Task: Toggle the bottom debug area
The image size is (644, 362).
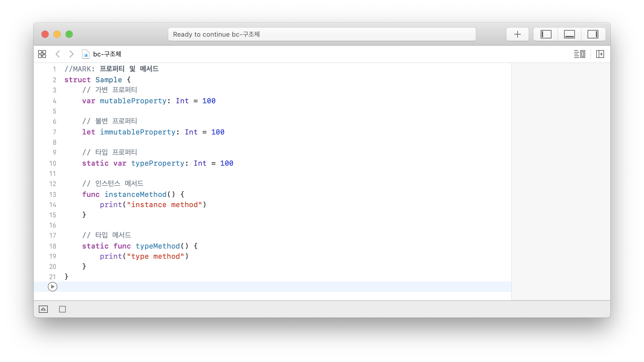Action: click(569, 34)
